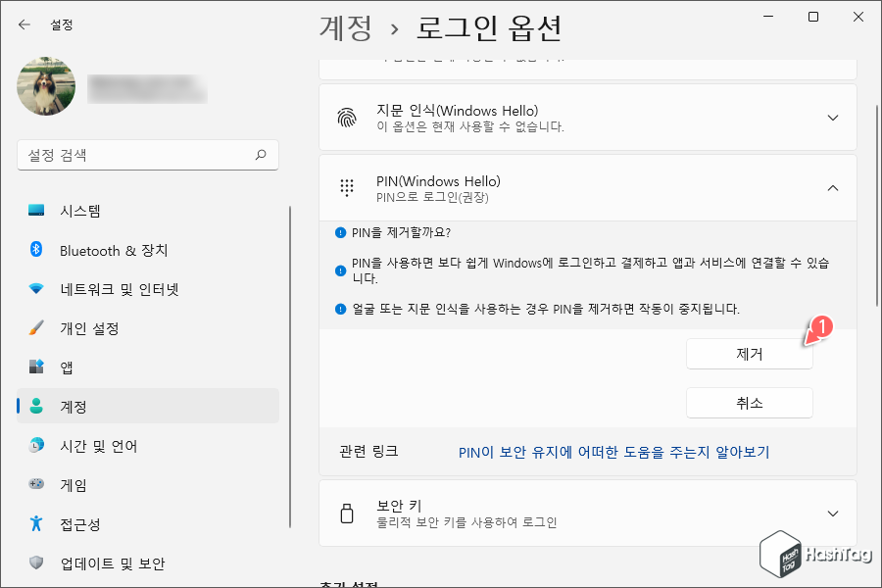Click the paintbrush 개인 설정 icon
The height and width of the screenshot is (588, 882).
click(36, 327)
